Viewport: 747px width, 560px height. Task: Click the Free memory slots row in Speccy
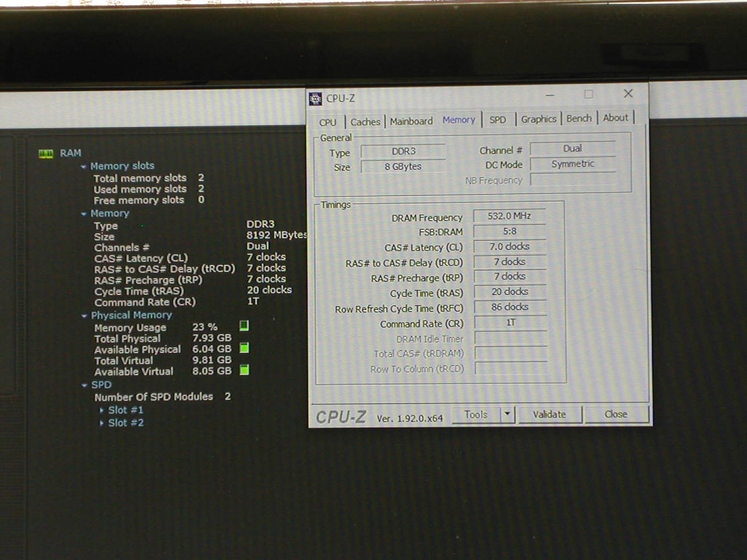[x=149, y=200]
